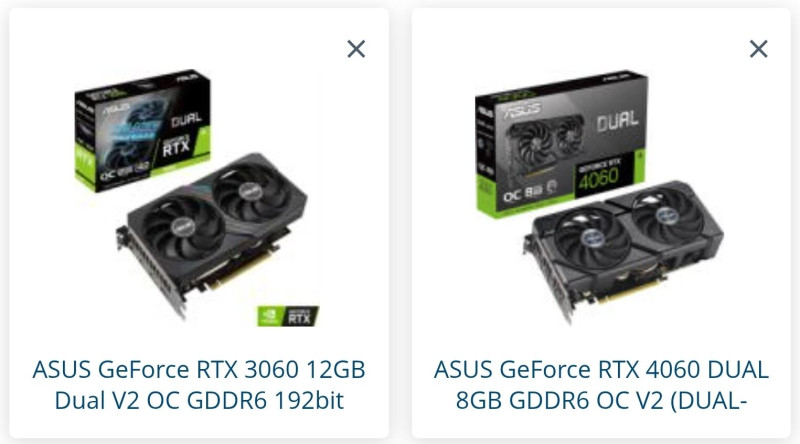Click the RTX 3060 product box image

click(x=142, y=130)
